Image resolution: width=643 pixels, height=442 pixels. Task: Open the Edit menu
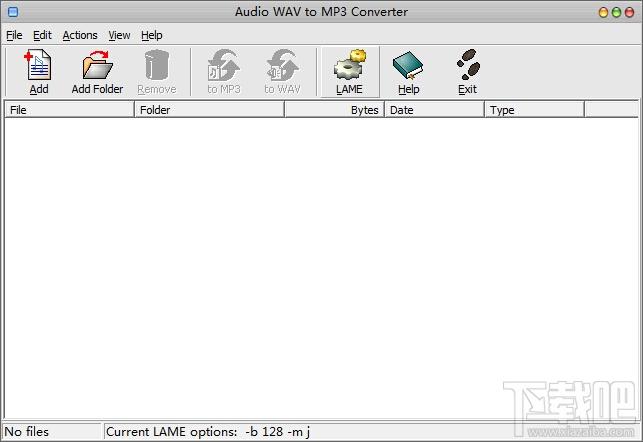[42, 35]
